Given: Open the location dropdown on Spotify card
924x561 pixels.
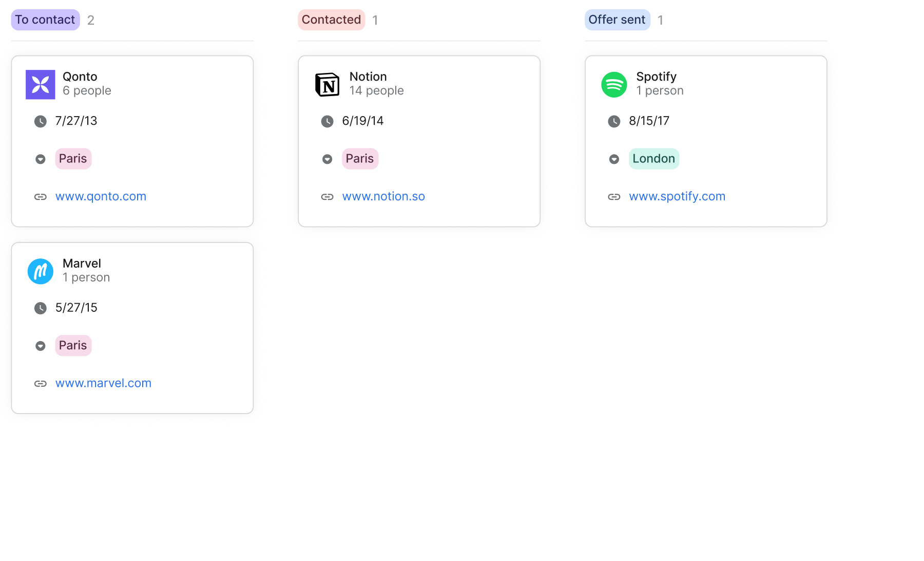Looking at the screenshot, I should point(614,159).
